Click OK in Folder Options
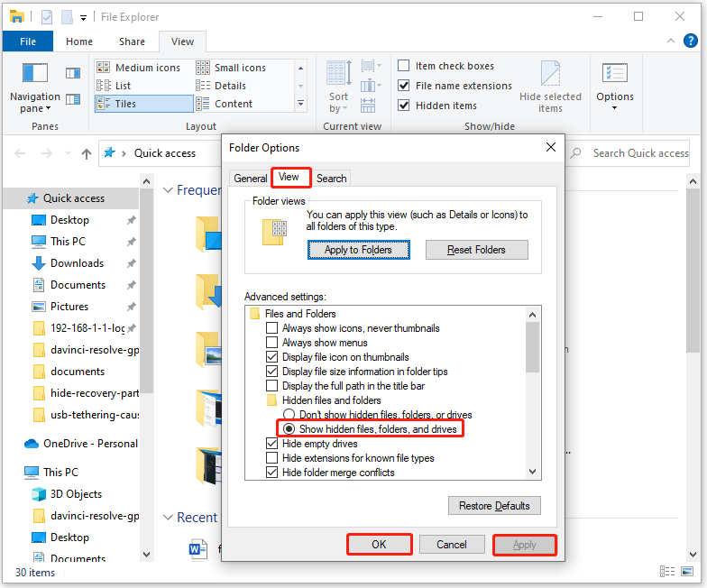707x588 pixels. point(379,545)
